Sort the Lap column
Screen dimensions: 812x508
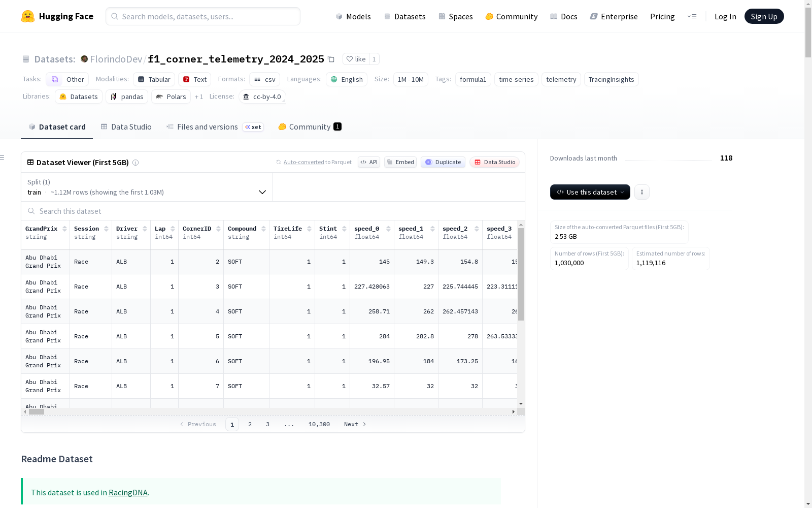pos(173,229)
